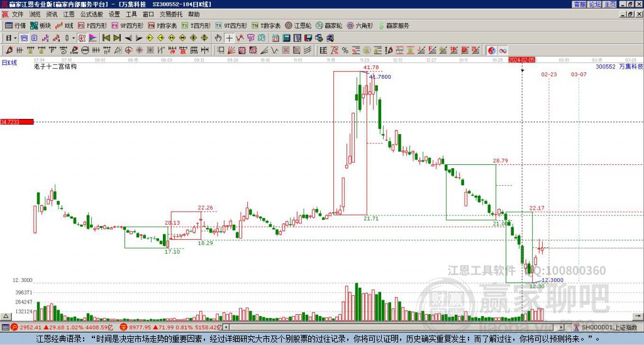
Task: Open the 江恩轮 Gann wheel
Action: (298, 25)
